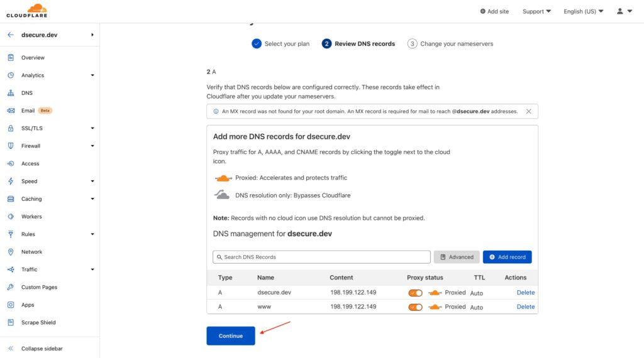Expand the Firewall submenu arrow
This screenshot has width=644, height=358.
point(92,146)
